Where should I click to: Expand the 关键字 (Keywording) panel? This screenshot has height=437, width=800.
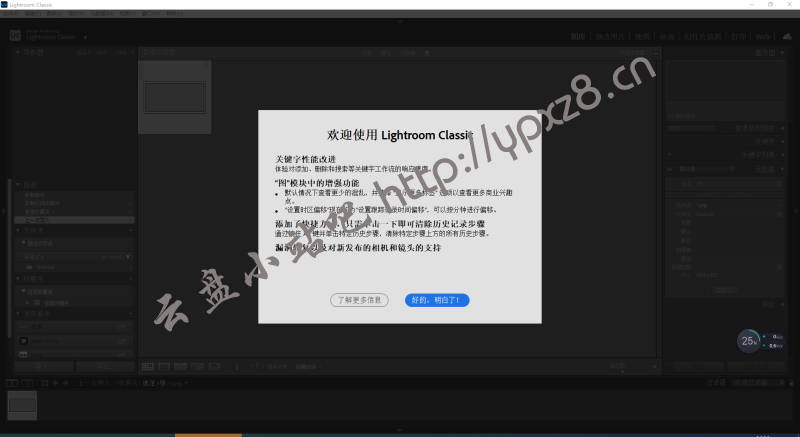[x=782, y=142]
